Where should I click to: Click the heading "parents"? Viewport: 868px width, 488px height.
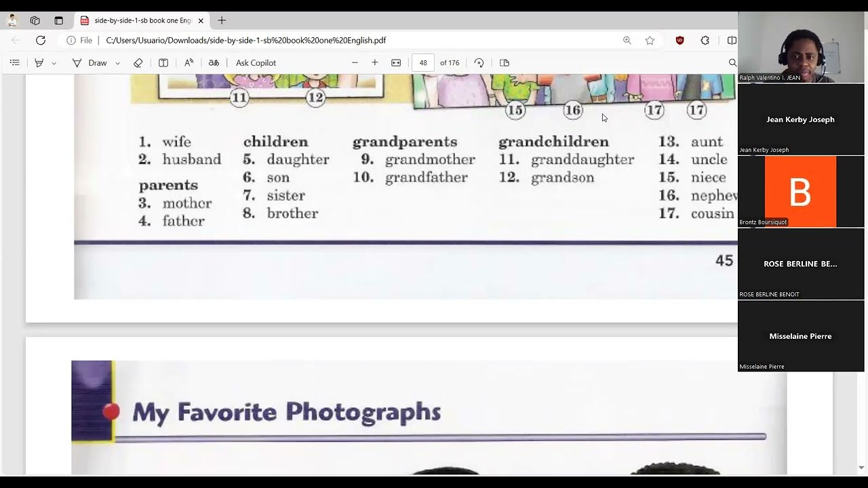tap(168, 186)
